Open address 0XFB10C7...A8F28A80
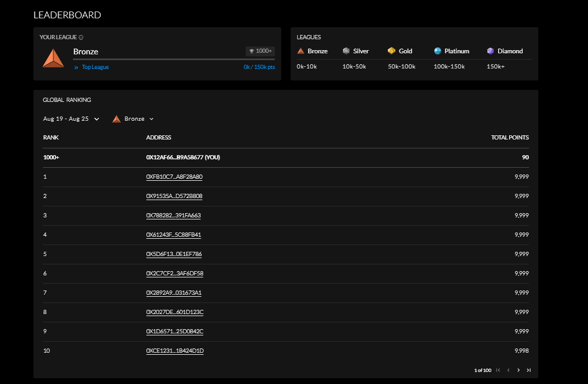The image size is (588, 384). (175, 177)
